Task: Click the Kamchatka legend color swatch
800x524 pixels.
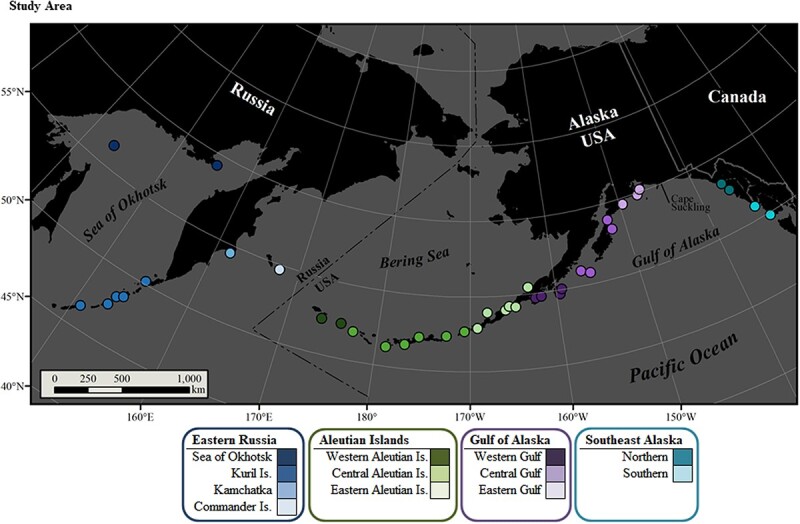Action: coord(287,490)
